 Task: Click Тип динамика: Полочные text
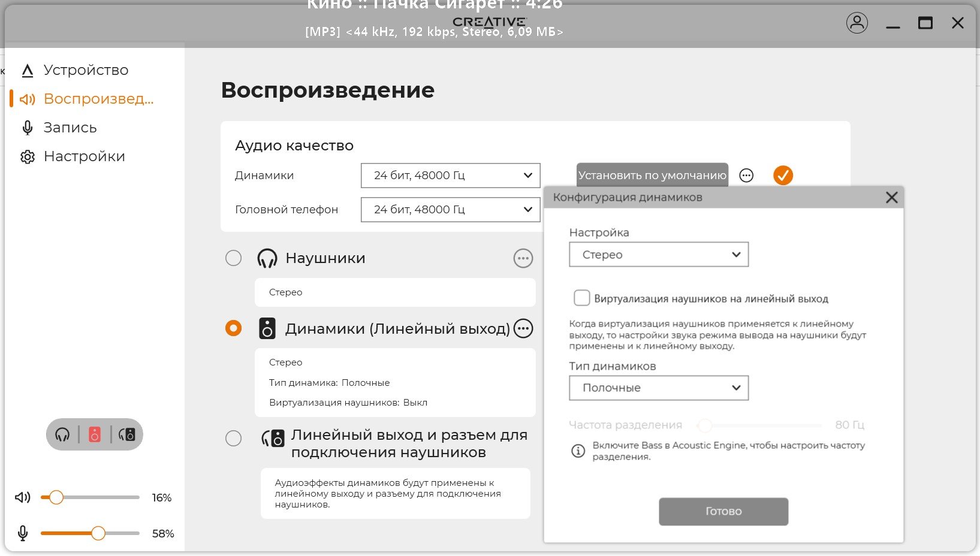pos(329,383)
